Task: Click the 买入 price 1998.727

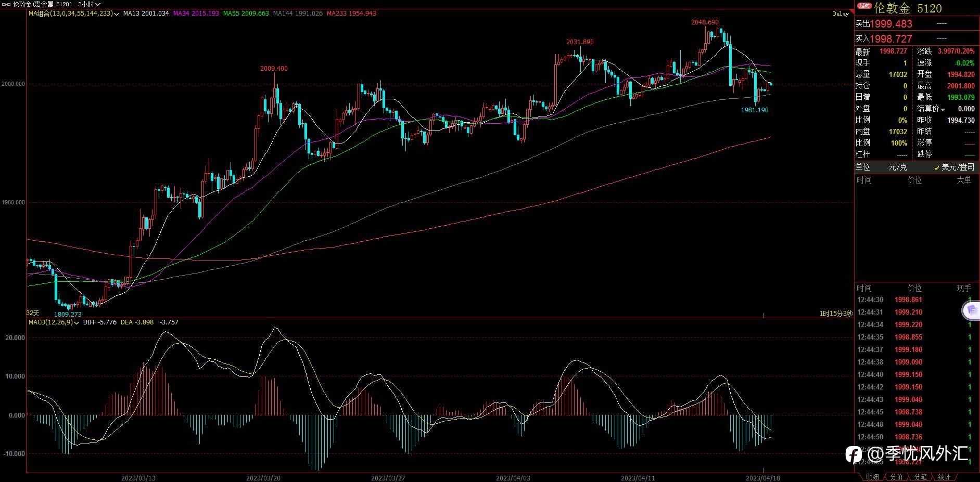Action: point(891,39)
